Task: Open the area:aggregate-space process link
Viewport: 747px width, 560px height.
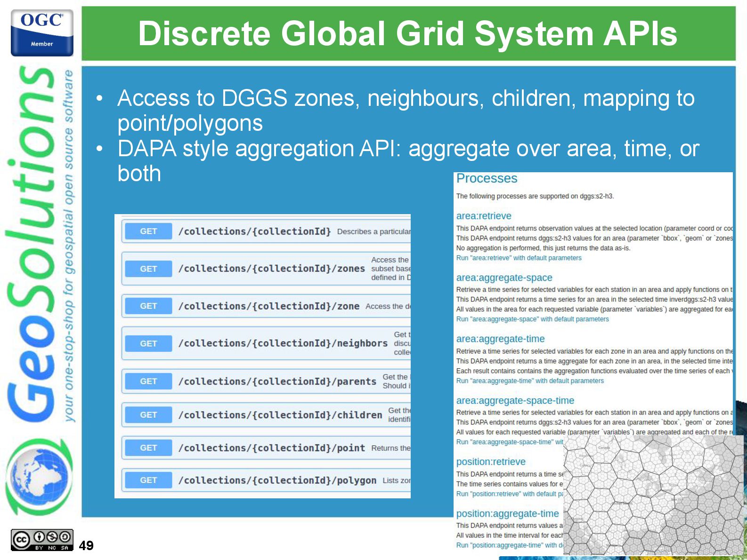Action: pos(504,278)
